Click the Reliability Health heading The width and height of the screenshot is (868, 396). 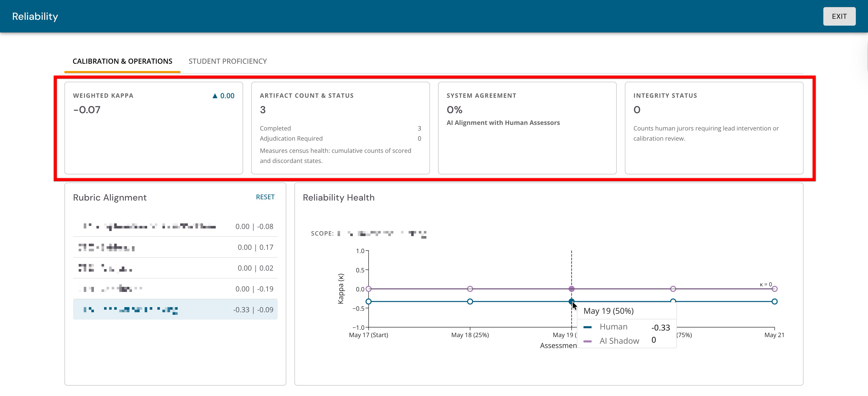click(x=339, y=197)
